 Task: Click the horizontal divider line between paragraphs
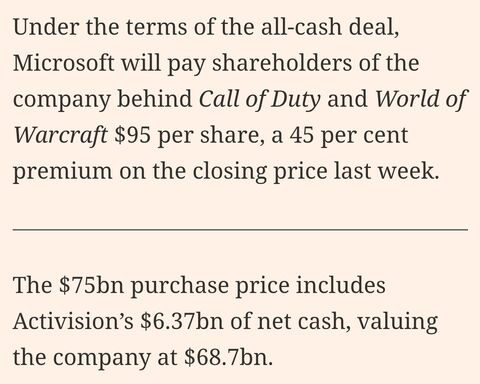(240, 229)
